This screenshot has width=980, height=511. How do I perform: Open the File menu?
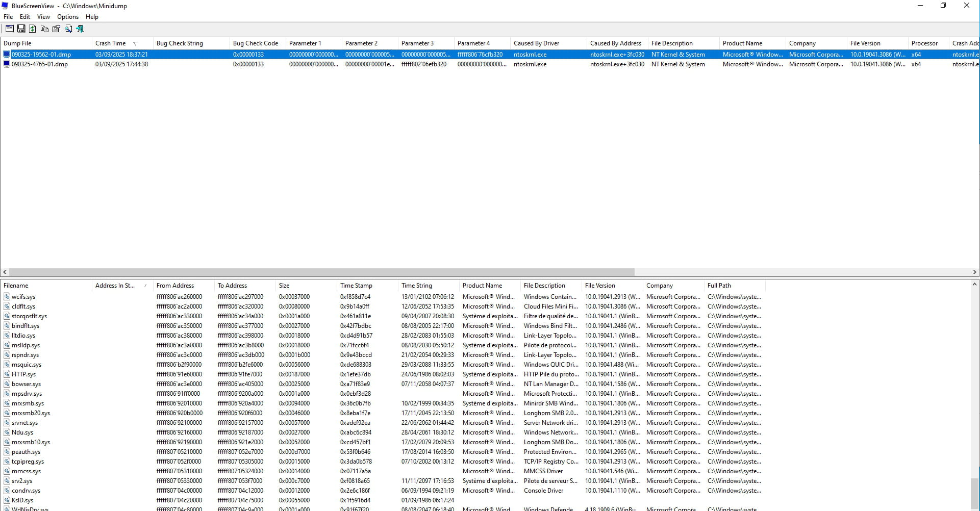8,17
